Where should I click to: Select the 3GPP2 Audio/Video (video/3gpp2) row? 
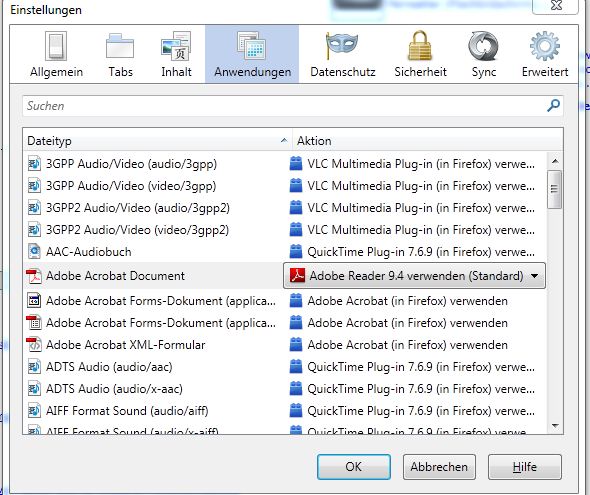point(284,229)
